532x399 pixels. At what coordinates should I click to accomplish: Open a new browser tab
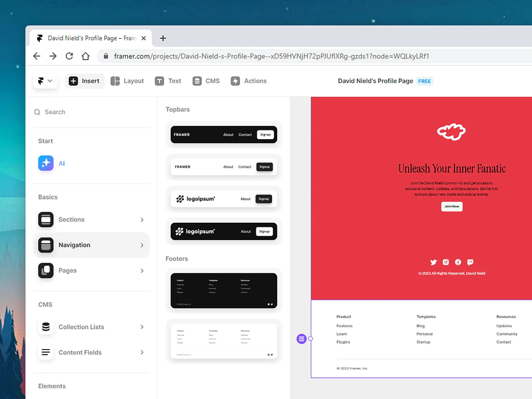(163, 38)
